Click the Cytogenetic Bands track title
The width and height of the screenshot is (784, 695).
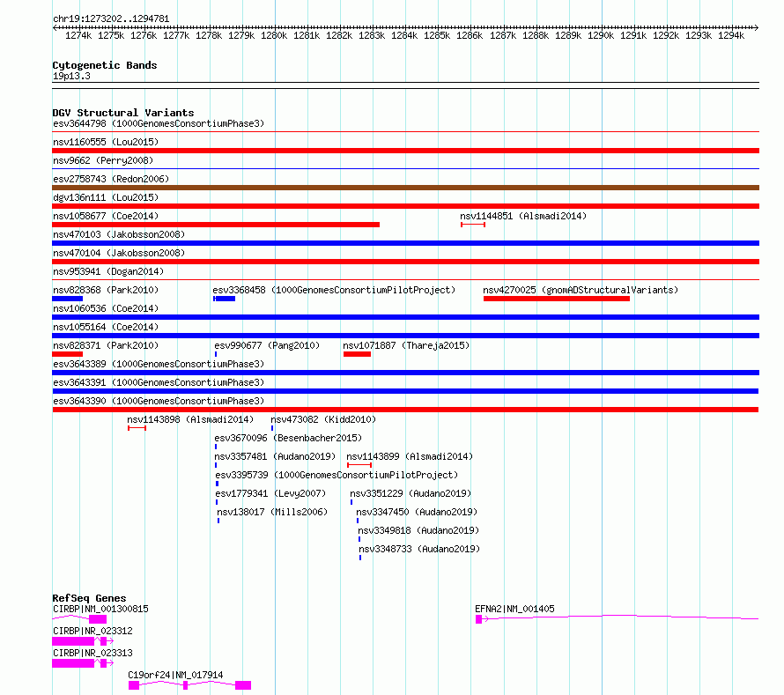tap(105, 65)
